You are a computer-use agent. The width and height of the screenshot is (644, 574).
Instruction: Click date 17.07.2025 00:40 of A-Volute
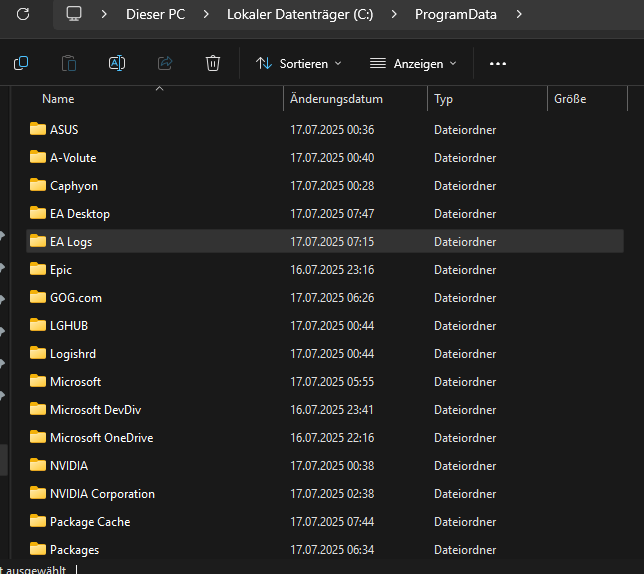pyautogui.click(x=332, y=158)
